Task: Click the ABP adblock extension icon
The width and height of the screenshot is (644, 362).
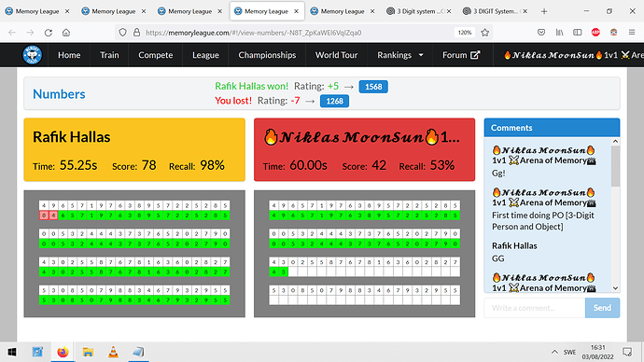Action: point(595,33)
